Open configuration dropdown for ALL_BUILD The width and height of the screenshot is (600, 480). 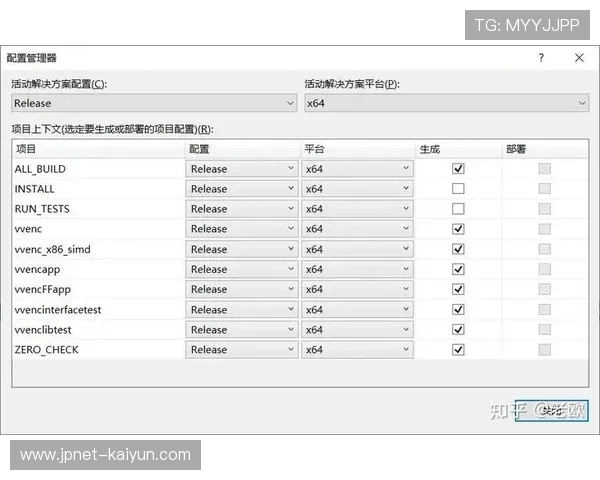coord(242,169)
